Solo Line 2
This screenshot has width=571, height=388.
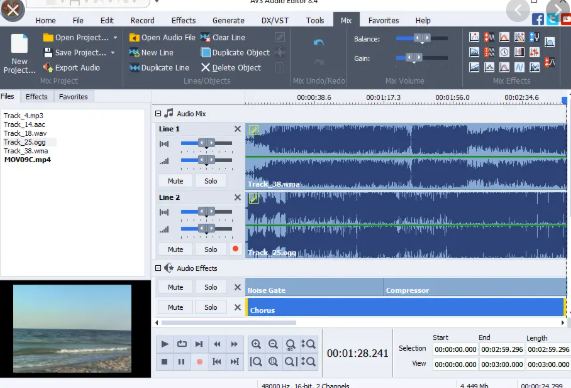210,250
